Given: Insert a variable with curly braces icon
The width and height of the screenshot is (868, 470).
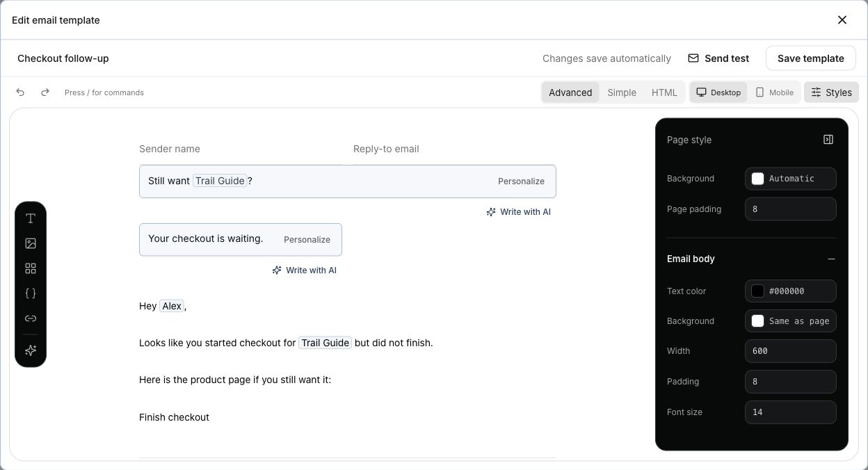Looking at the screenshot, I should (31, 293).
